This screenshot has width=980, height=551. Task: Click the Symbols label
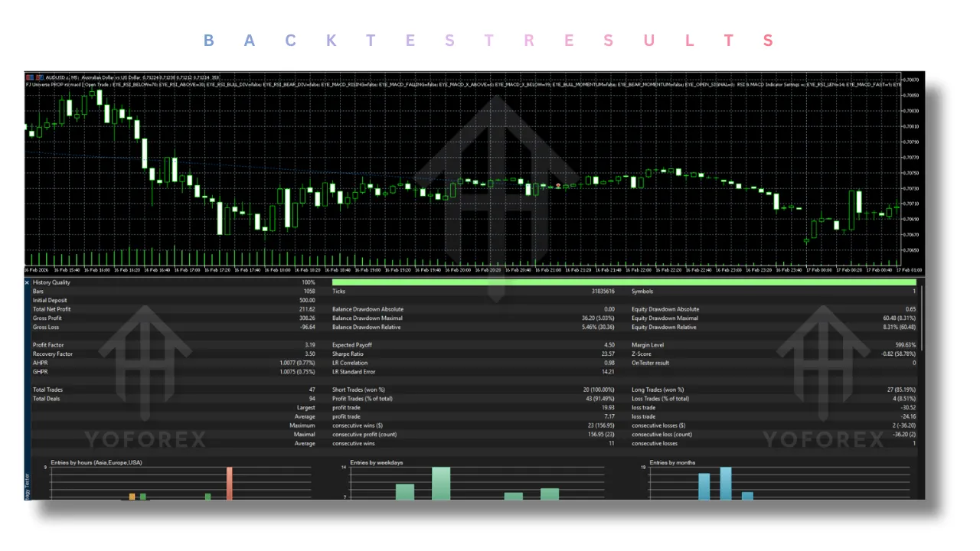coord(643,292)
